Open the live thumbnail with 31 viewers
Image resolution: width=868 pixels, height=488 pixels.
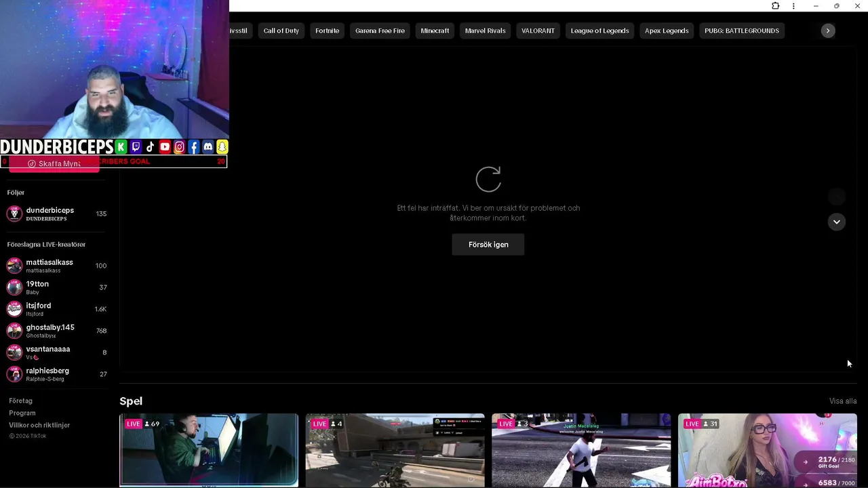tap(768, 450)
